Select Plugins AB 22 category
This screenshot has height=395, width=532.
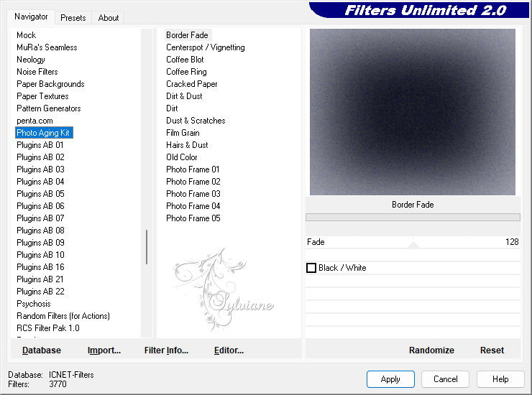point(40,292)
